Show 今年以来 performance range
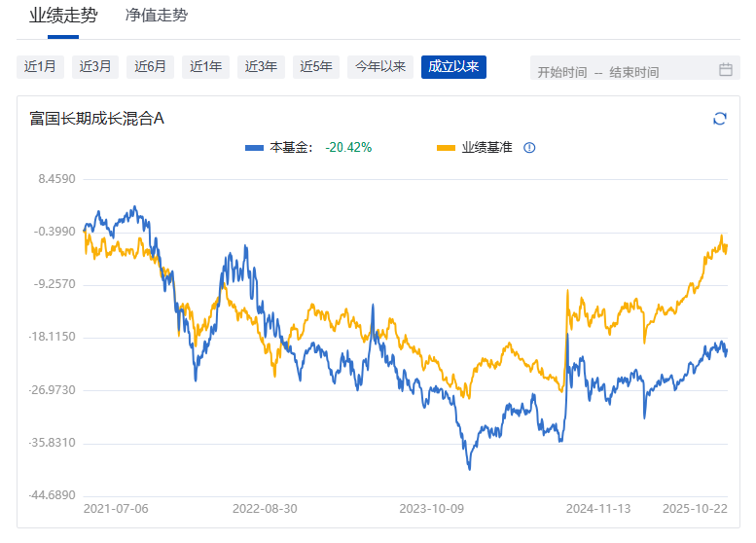The image size is (756, 543). tap(379, 67)
